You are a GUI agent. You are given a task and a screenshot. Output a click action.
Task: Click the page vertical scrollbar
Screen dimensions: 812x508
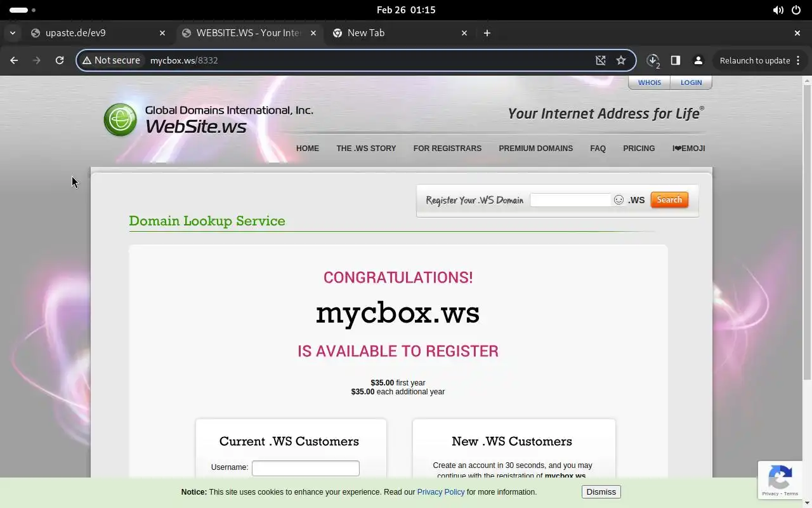[808, 232]
